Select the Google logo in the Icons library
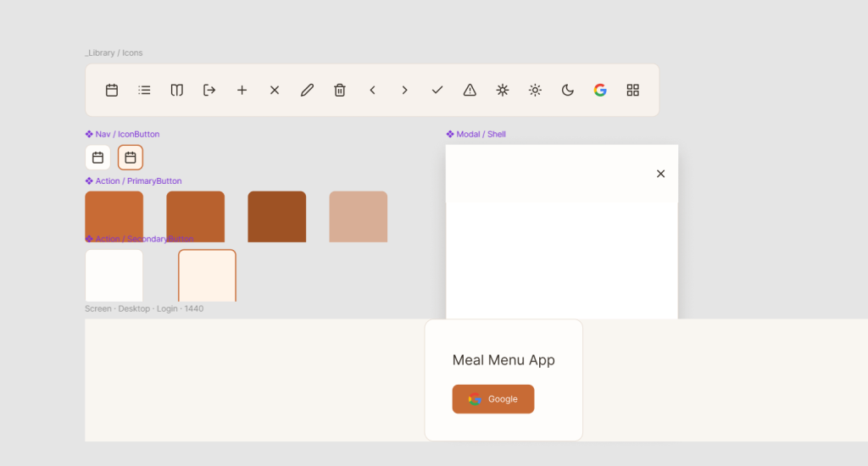Screen dimensions: 868x466 (x=600, y=90)
